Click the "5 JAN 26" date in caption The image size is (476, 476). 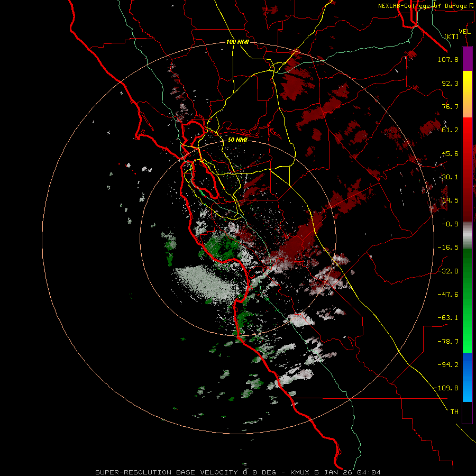coord(333,472)
